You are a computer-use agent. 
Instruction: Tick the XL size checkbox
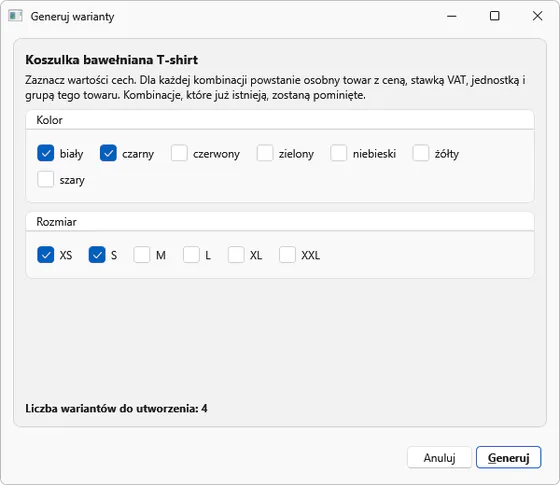coord(236,255)
